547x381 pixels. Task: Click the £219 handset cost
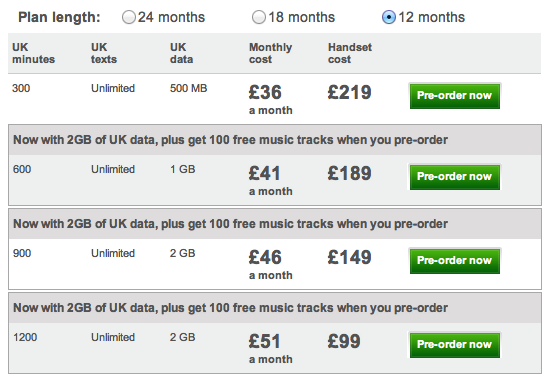349,92
